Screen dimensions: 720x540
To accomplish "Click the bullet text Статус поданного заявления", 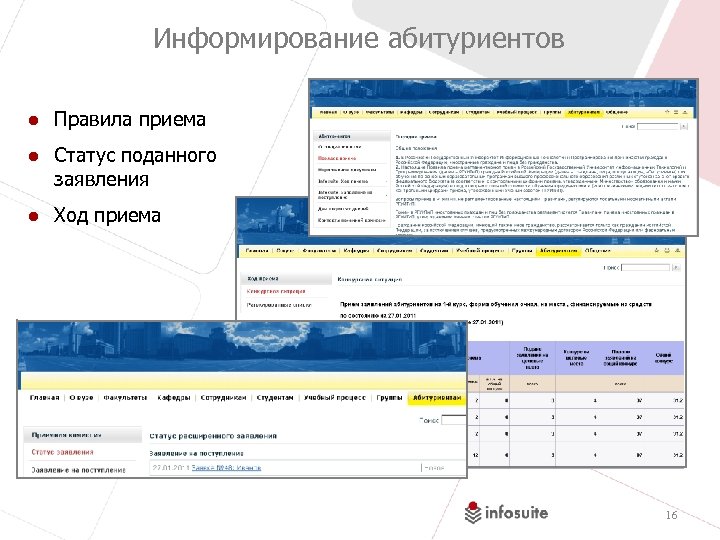I will (135, 167).
